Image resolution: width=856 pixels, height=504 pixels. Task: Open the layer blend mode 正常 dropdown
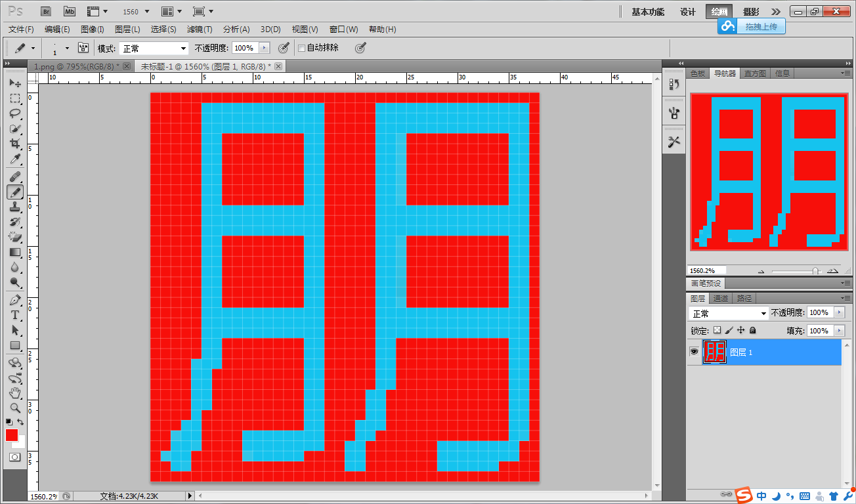(x=729, y=313)
